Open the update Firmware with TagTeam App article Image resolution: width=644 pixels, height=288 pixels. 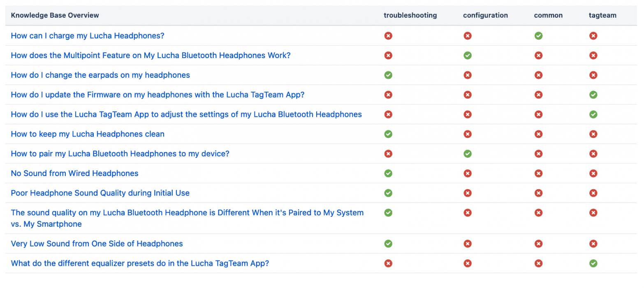coord(158,95)
